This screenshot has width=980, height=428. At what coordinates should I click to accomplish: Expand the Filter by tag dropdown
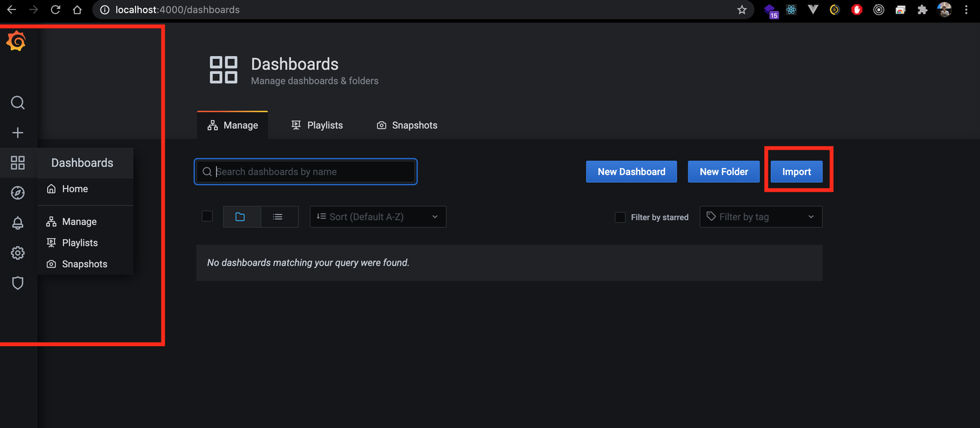(x=761, y=217)
